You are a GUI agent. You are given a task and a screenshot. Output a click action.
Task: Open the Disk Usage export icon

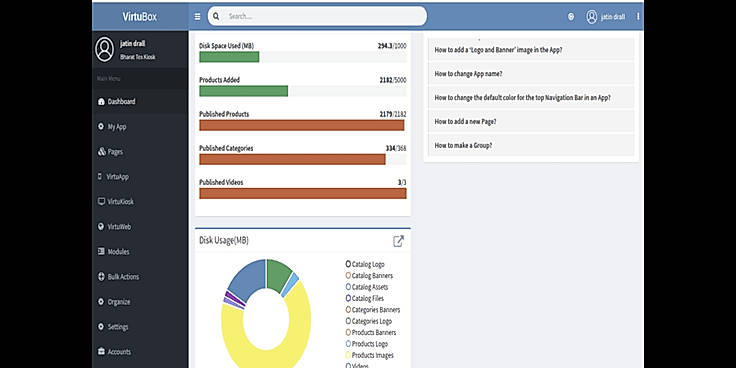[398, 241]
